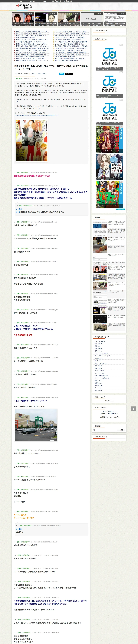Viewport: 138px width, 644px height.
Task: Open the featured thumbnail with 152コメント
Action: coord(115,20)
